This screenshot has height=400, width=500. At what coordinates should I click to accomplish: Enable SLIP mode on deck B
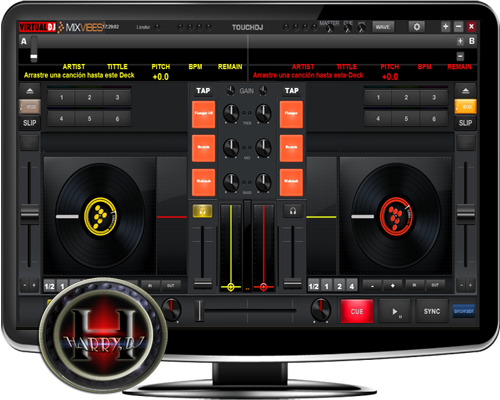click(x=465, y=123)
